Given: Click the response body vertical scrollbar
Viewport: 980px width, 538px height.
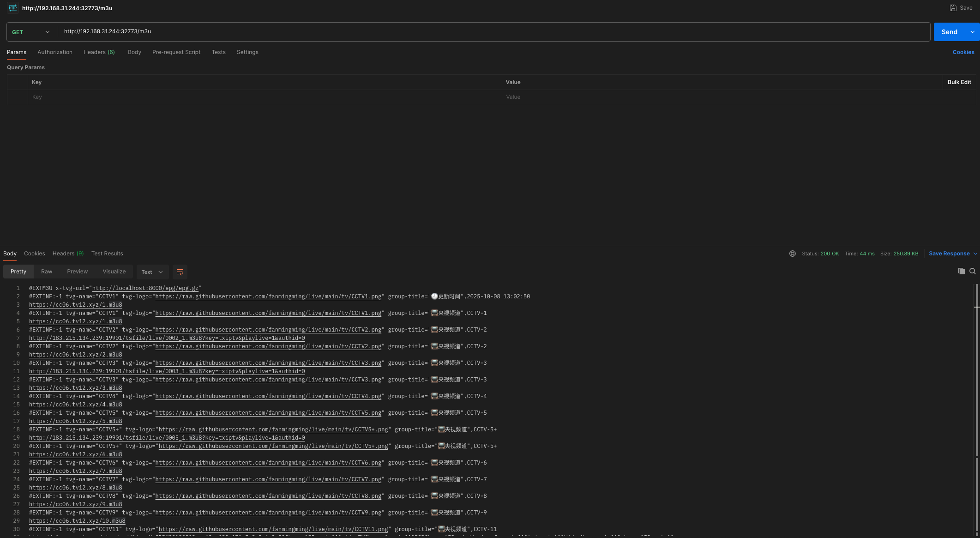Looking at the screenshot, I should [976, 369].
